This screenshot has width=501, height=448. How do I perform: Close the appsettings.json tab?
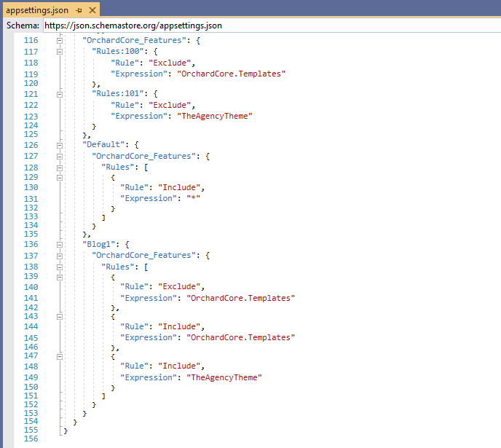92,10
